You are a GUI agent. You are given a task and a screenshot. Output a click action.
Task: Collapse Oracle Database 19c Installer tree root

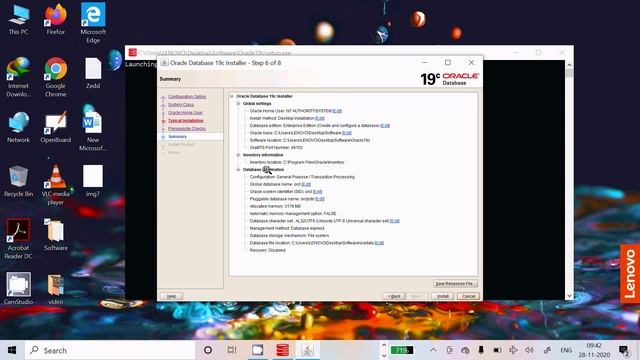click(232, 96)
